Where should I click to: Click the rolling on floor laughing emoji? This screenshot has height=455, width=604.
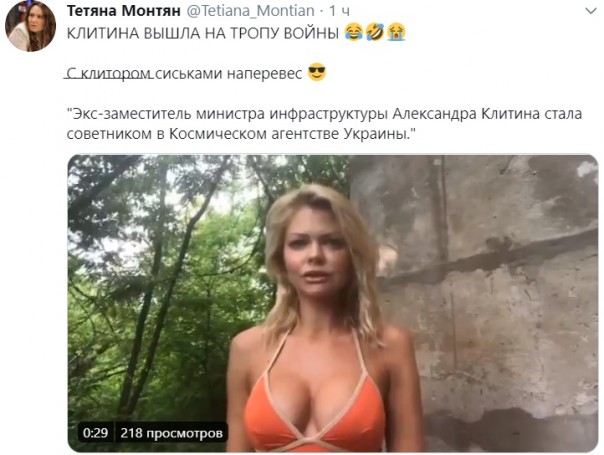tap(375, 32)
